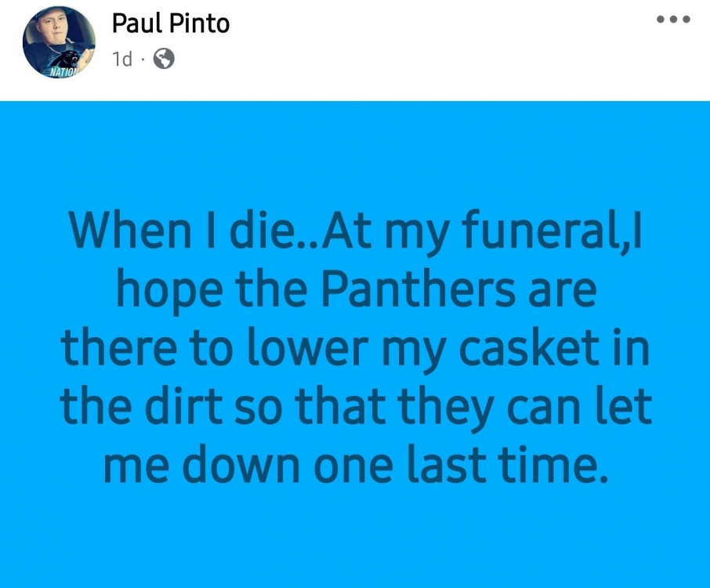710x588 pixels.
Task: Click the NATION banner on the avatar
Action: tap(64, 71)
